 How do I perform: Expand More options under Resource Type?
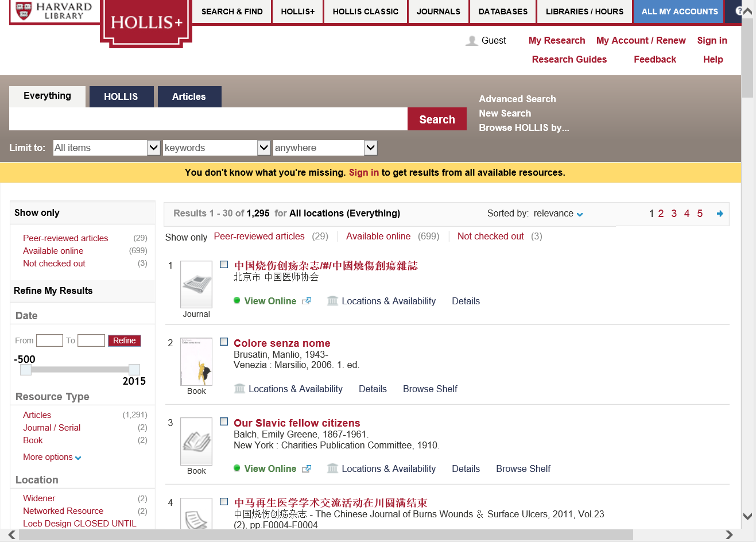tap(52, 457)
